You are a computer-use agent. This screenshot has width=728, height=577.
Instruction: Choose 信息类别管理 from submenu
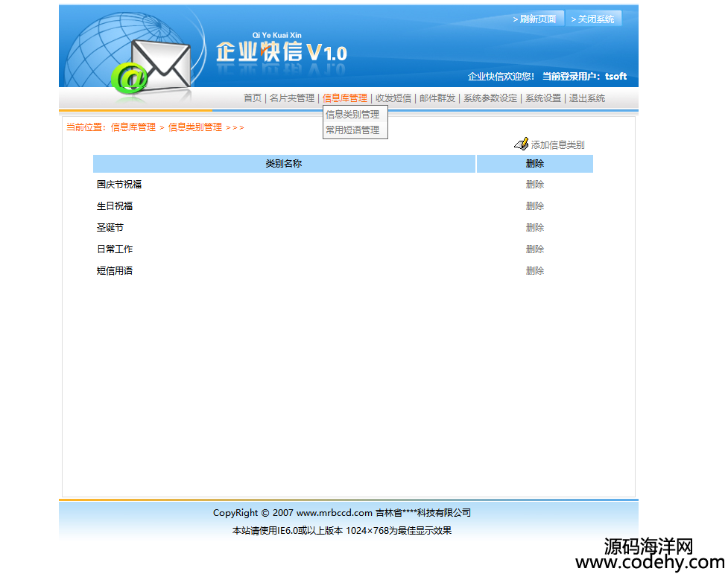(x=353, y=114)
